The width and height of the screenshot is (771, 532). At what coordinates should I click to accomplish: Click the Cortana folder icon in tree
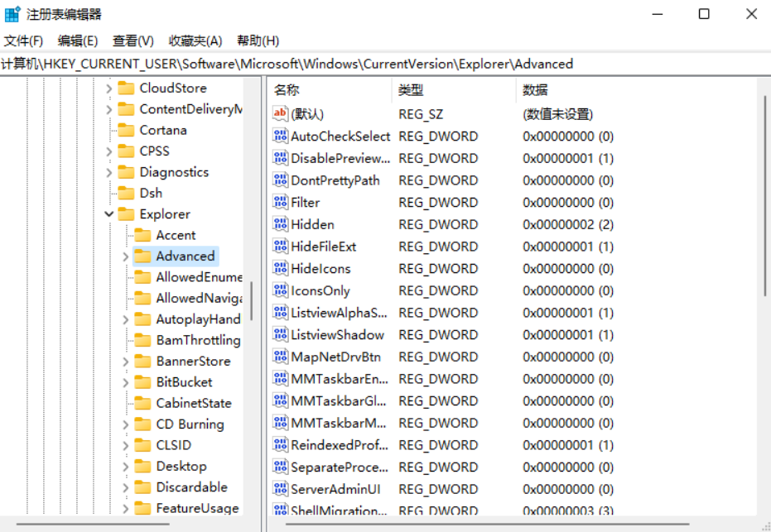point(126,130)
